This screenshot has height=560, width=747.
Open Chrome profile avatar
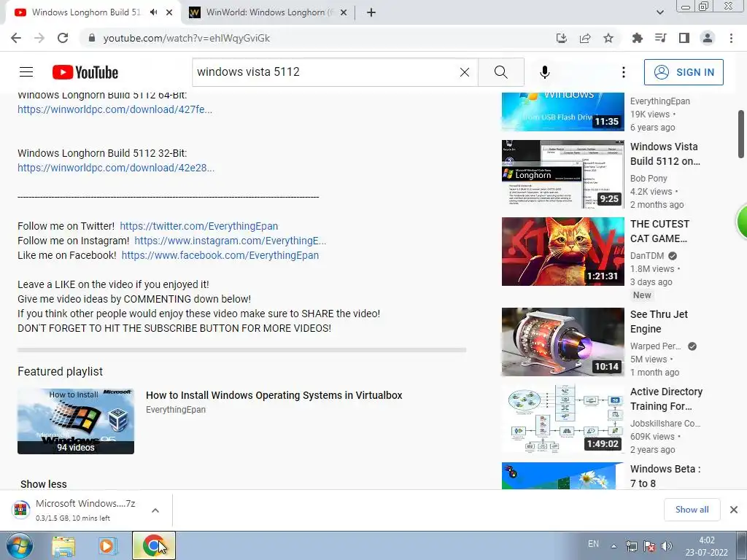pos(708,38)
